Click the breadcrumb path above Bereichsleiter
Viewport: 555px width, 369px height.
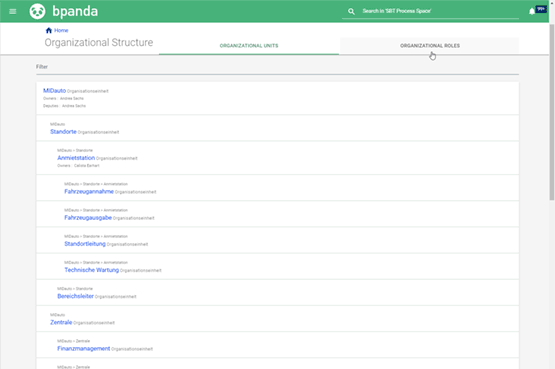coord(75,289)
